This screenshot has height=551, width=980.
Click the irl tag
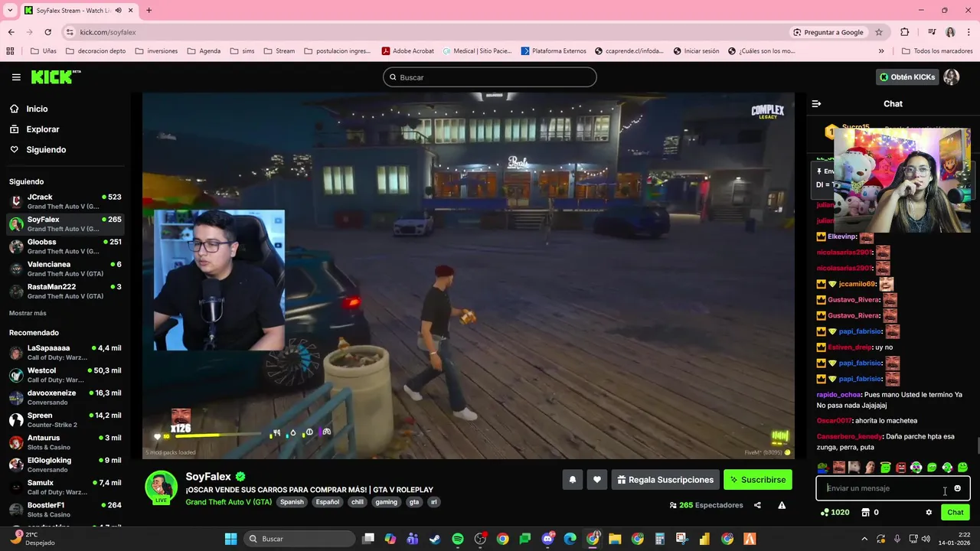434,502
